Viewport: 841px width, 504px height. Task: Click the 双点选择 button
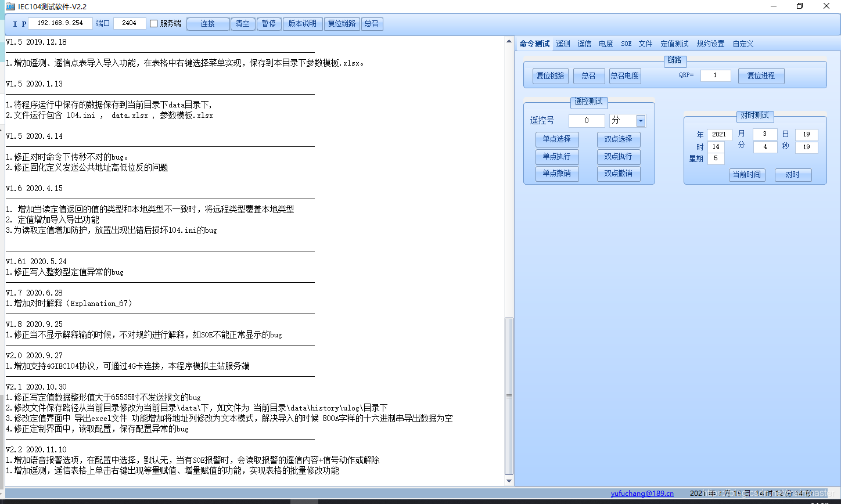pos(619,139)
